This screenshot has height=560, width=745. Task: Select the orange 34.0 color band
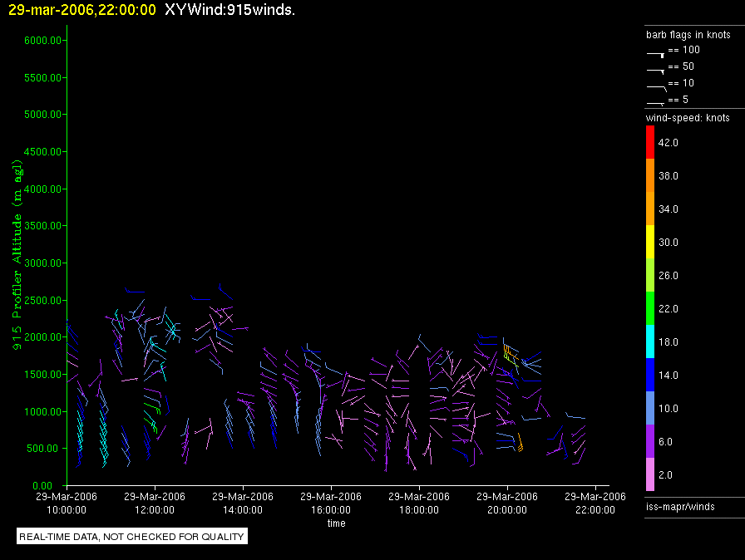[650, 209]
